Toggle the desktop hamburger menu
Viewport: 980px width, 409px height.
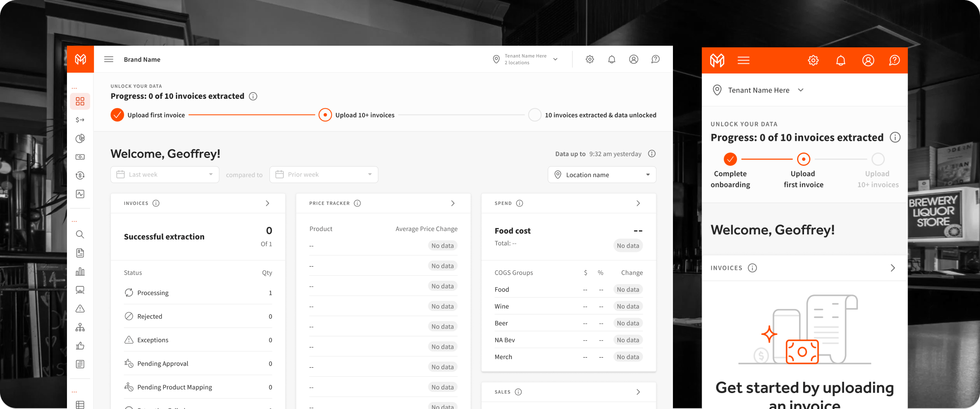coord(109,60)
